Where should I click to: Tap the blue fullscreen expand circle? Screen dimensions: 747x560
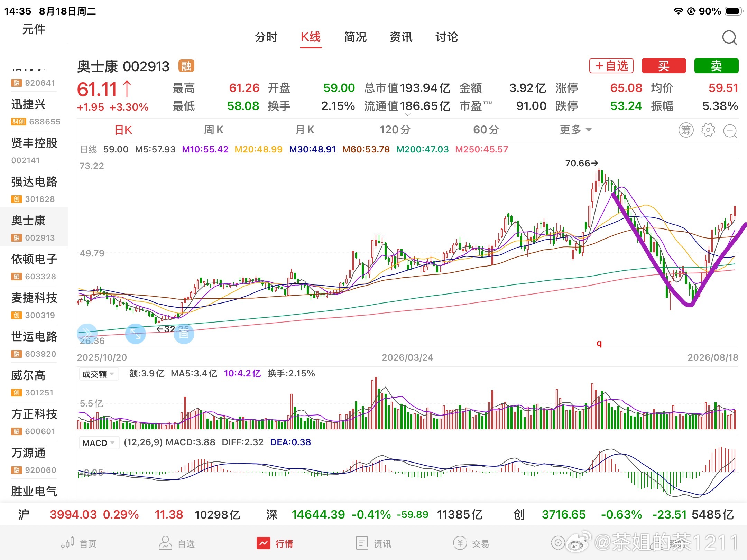point(135,334)
